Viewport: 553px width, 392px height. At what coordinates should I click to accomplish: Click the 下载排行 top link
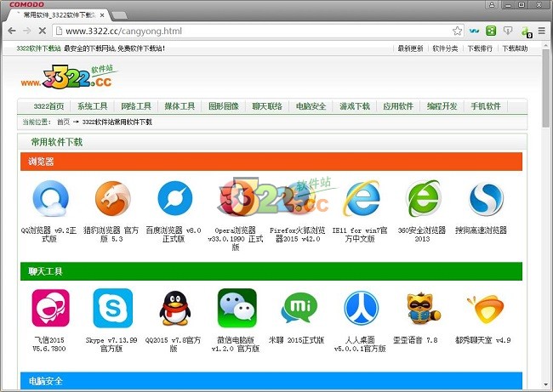(x=480, y=48)
